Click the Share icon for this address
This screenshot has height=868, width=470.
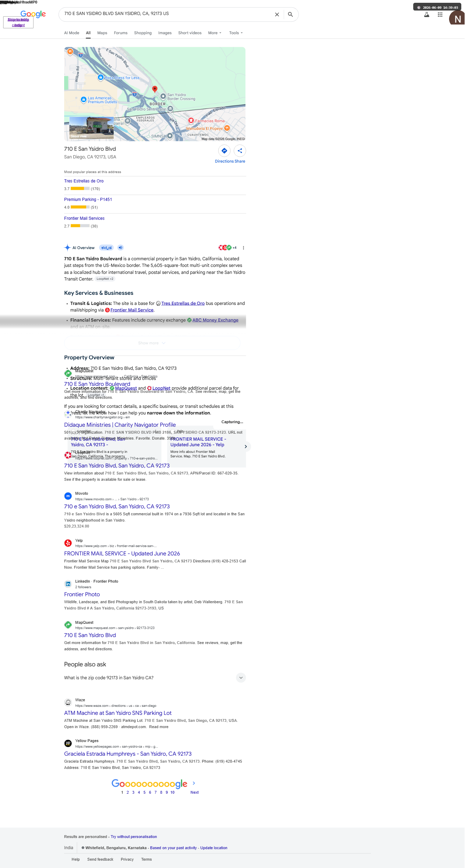tap(240, 151)
